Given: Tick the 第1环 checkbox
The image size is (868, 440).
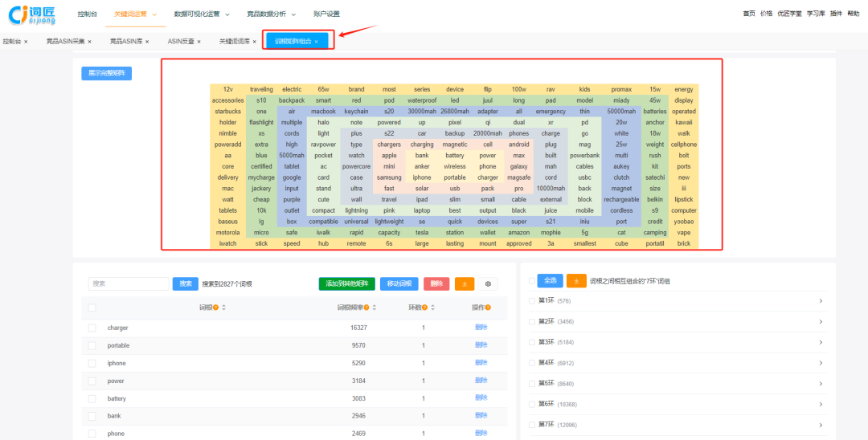Looking at the screenshot, I should (532, 301).
